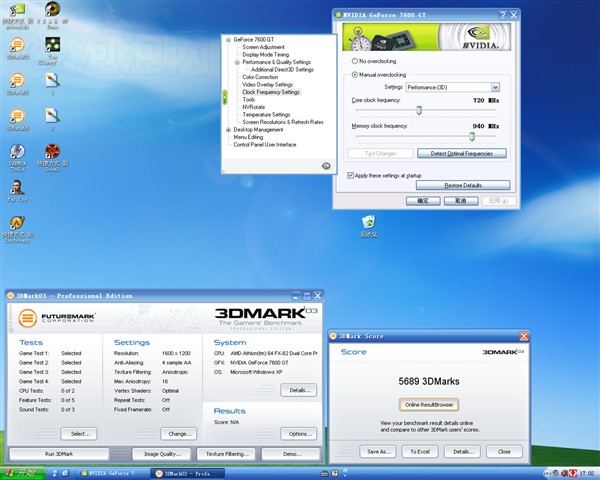Open Temperature Settings

[266, 114]
